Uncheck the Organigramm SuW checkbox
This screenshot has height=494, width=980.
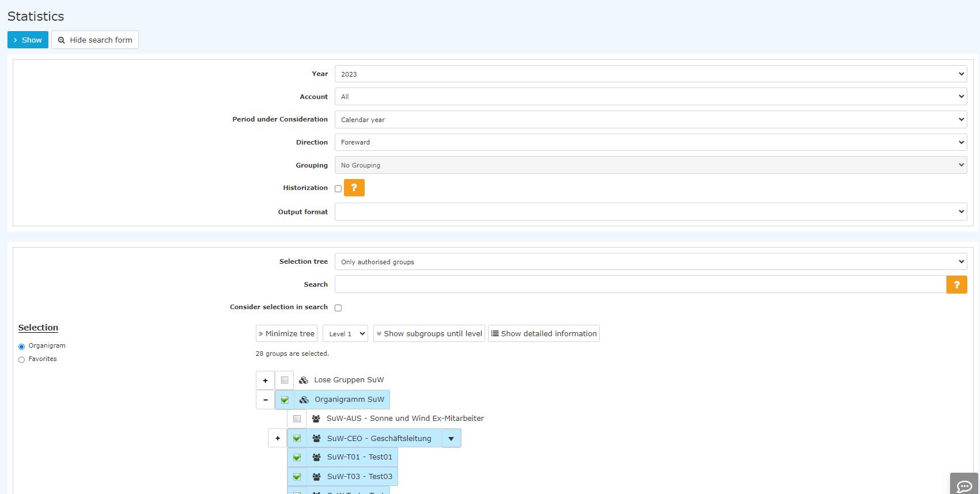pos(285,400)
